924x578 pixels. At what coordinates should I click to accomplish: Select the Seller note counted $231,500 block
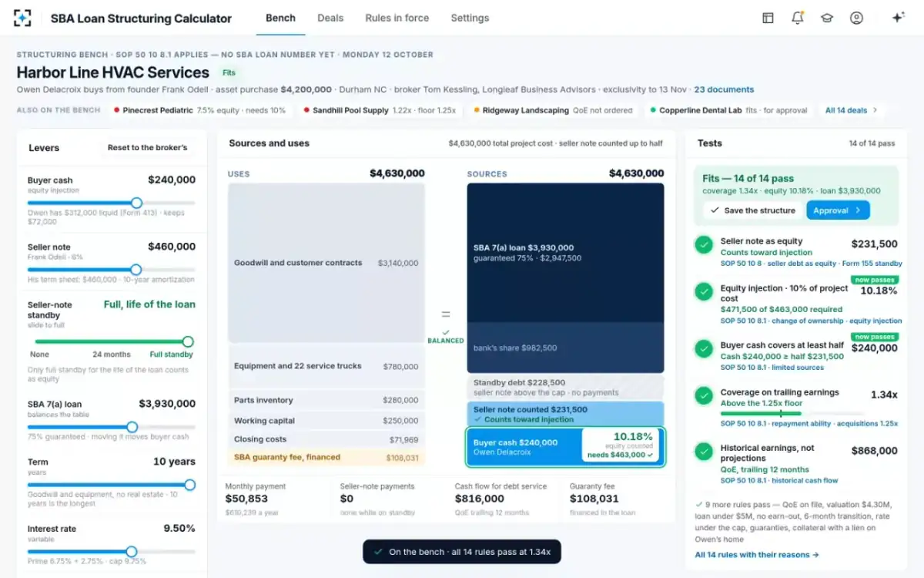[x=565, y=414]
